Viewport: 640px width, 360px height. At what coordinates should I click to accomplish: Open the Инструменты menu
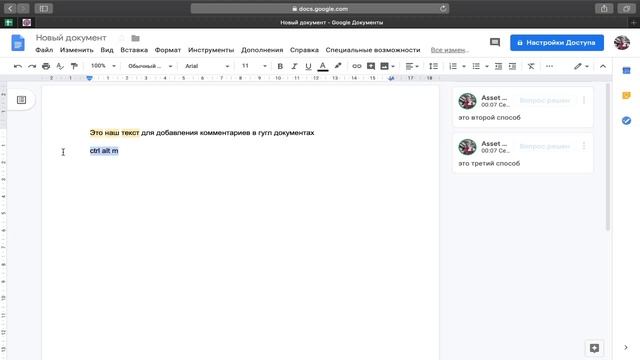[x=211, y=50]
